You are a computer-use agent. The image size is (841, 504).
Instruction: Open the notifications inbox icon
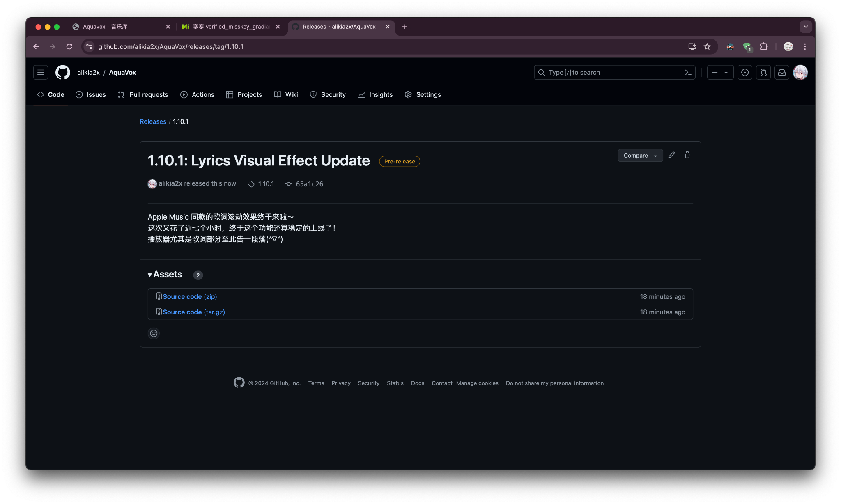coord(782,73)
